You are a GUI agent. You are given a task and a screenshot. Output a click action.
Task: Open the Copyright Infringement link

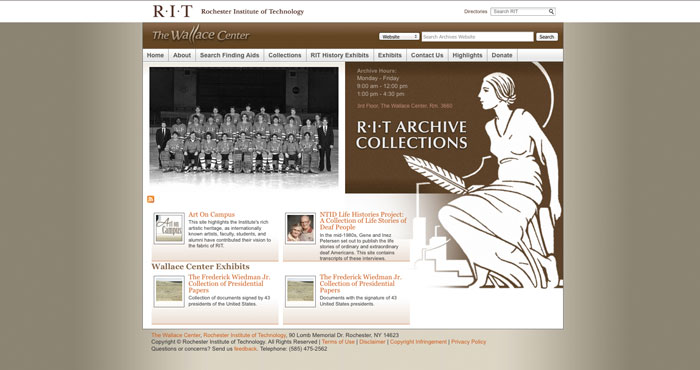pos(418,342)
